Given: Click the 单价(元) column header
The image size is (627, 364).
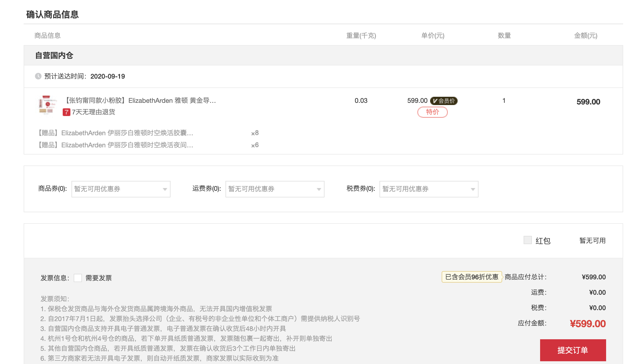Looking at the screenshot, I should pos(433,36).
